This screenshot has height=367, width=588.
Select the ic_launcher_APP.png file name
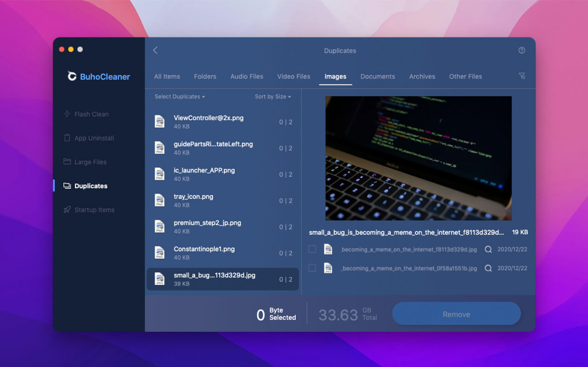pyautogui.click(x=204, y=170)
